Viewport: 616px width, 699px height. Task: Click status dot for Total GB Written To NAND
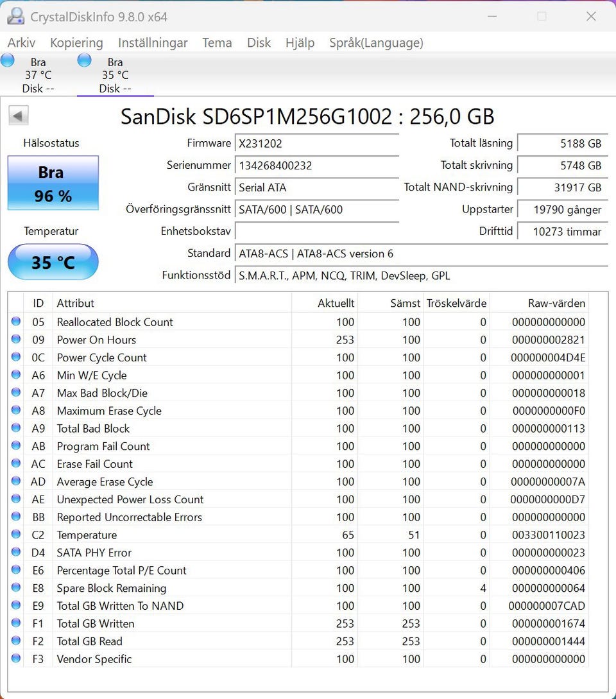click(16, 605)
